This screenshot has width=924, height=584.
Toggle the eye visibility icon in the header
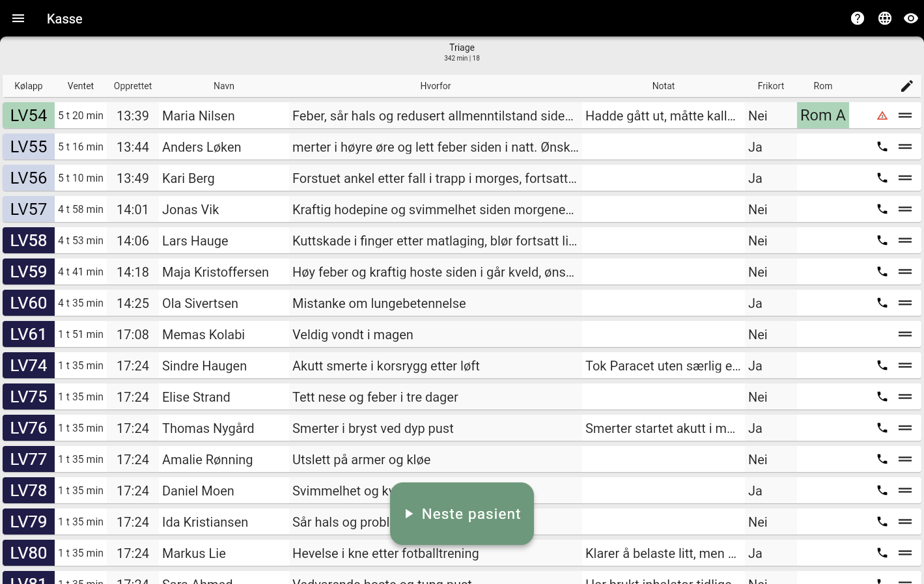coord(911,18)
